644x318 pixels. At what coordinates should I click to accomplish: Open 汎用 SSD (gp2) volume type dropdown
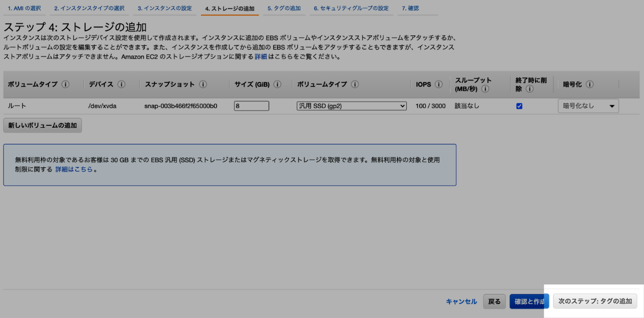pos(351,106)
